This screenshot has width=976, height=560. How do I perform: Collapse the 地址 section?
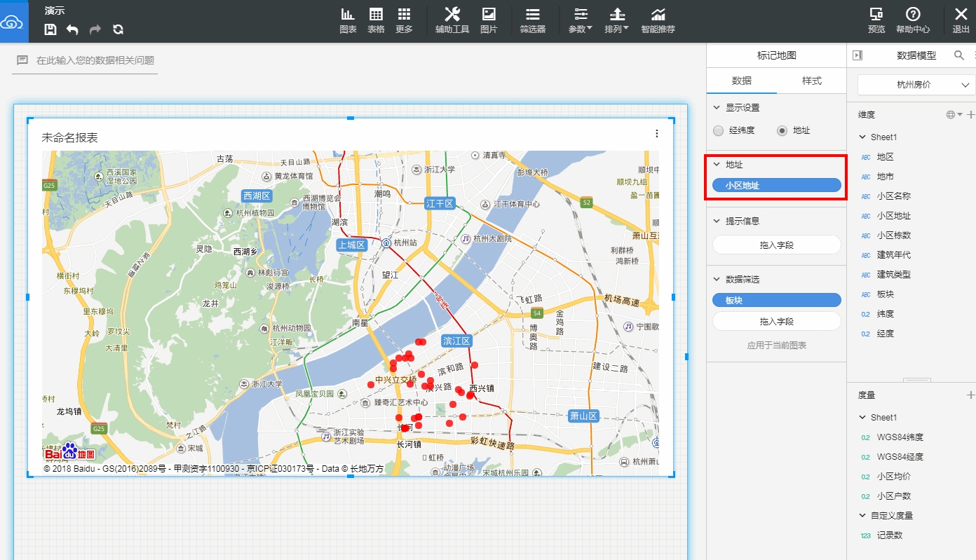(x=717, y=165)
